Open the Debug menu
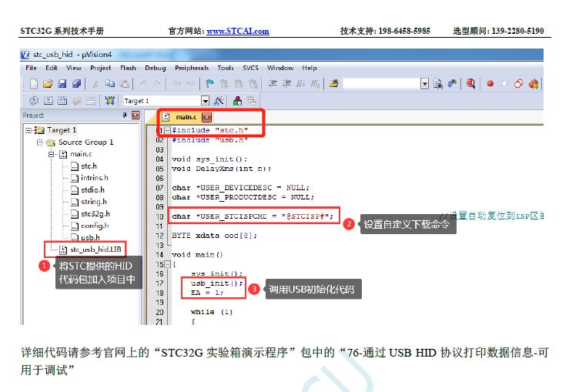 pos(155,68)
